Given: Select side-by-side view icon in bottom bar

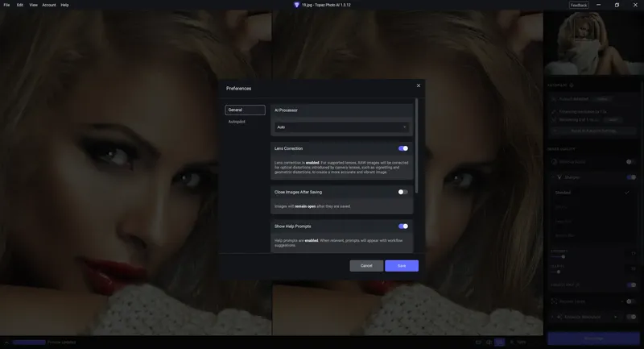Looking at the screenshot, I should point(499,342).
